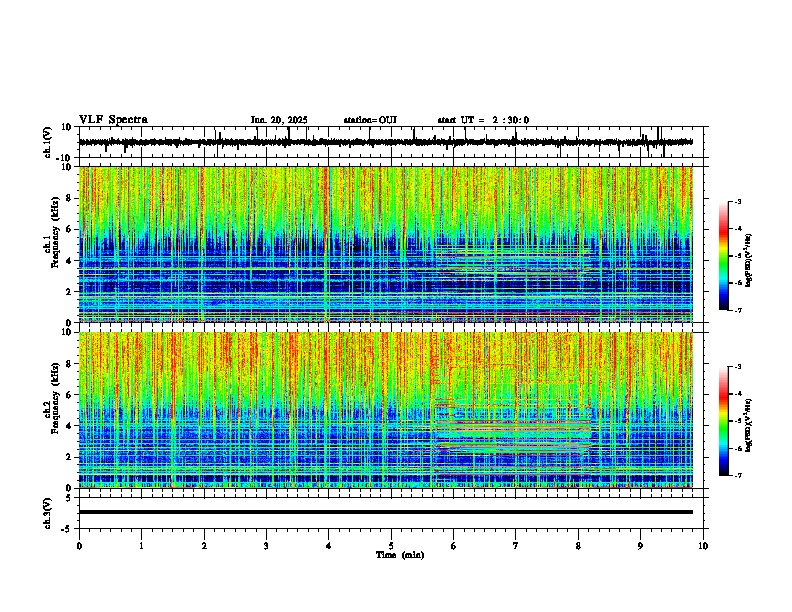Click tick label "9" on the Time axis
Screen dimensions: 792x612
[x=640, y=546]
